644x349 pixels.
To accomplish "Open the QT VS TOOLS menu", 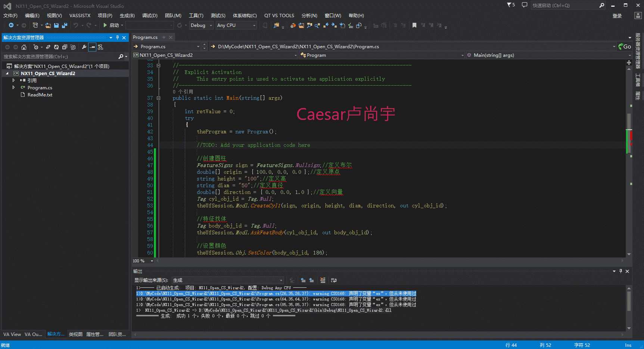I will (279, 15).
